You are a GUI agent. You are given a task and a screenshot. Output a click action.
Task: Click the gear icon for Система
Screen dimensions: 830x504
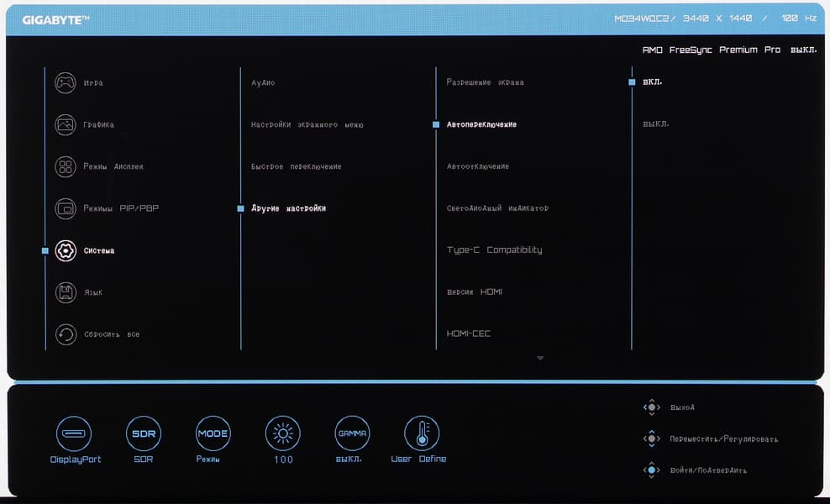(66, 250)
